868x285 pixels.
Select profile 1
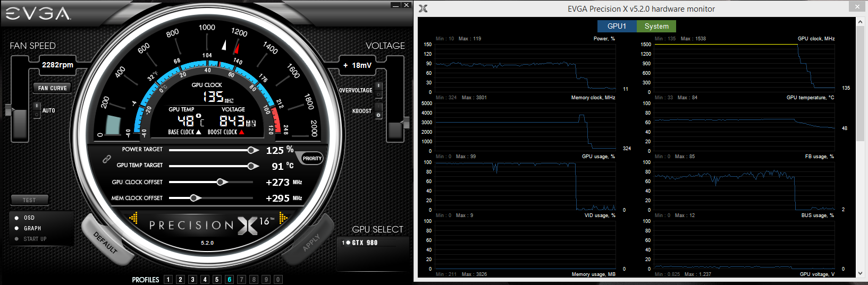click(168, 279)
